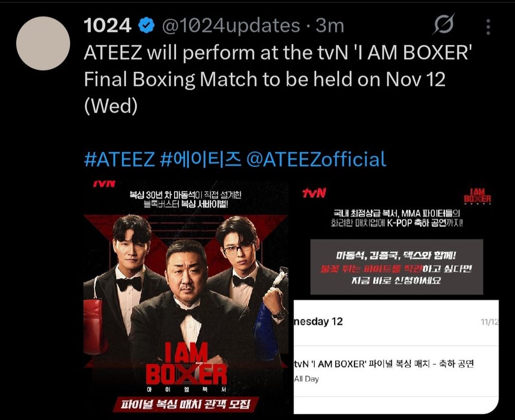Open the @1024updates handle
Screen dimensions: 515x420
coord(231,26)
